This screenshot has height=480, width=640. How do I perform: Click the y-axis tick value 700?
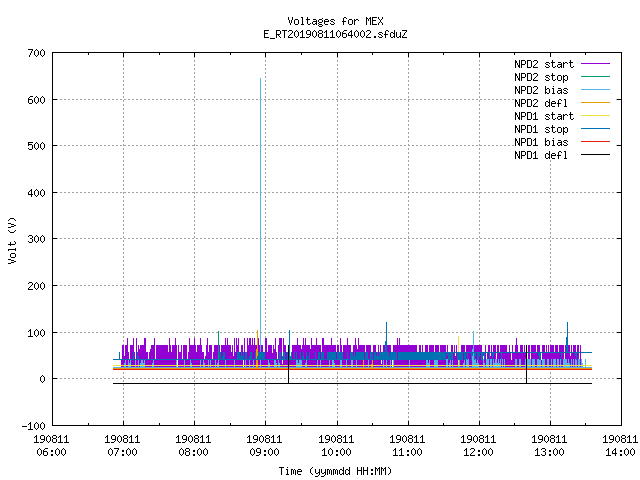coord(36,53)
